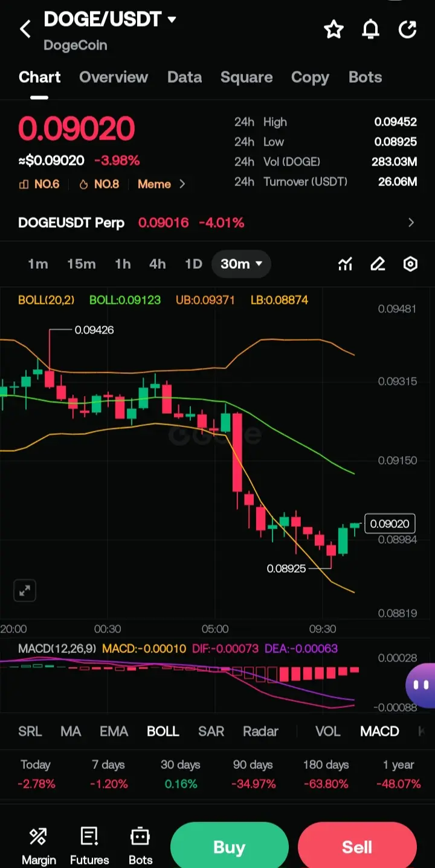Select the 1h timeframe
The width and height of the screenshot is (435, 868).
(123, 264)
